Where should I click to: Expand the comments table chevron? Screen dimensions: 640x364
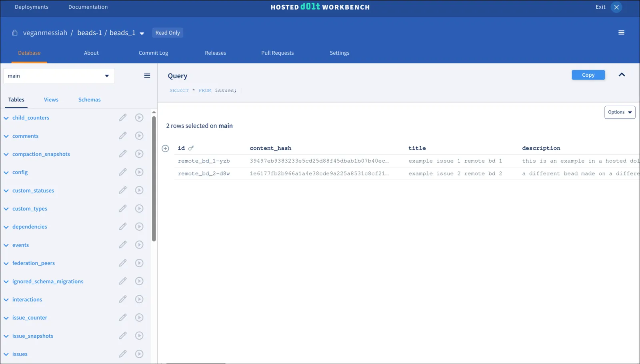coord(6,137)
